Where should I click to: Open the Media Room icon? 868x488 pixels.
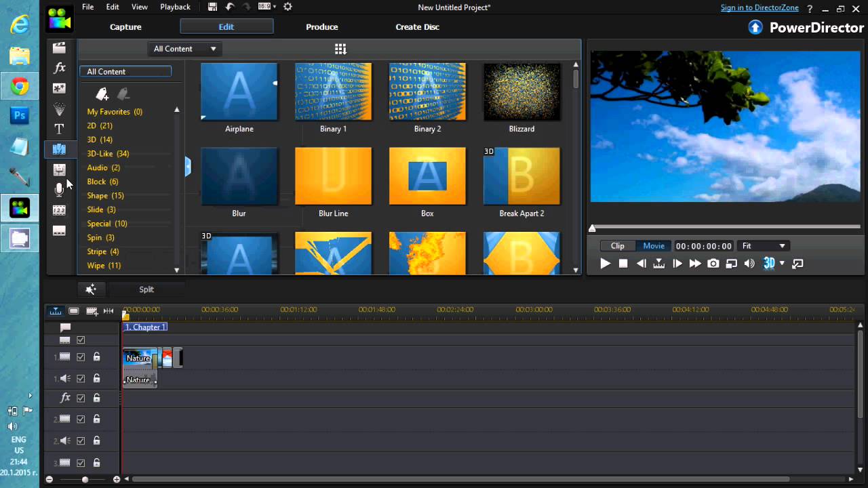pos(60,47)
